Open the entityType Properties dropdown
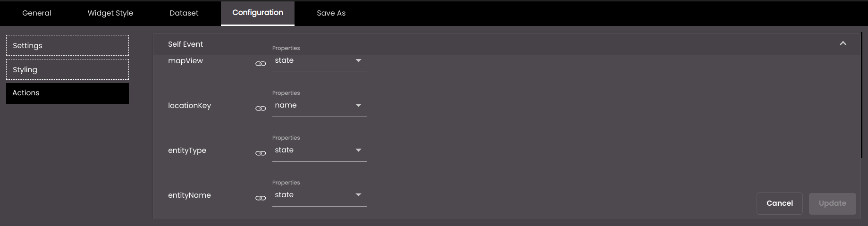This screenshot has width=868, height=226. (320, 151)
